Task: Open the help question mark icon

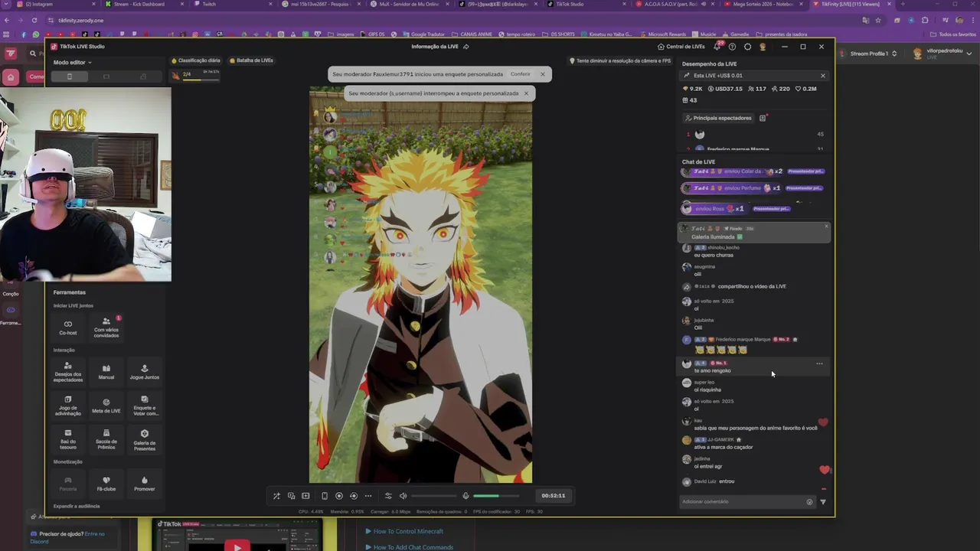Action: (732, 47)
